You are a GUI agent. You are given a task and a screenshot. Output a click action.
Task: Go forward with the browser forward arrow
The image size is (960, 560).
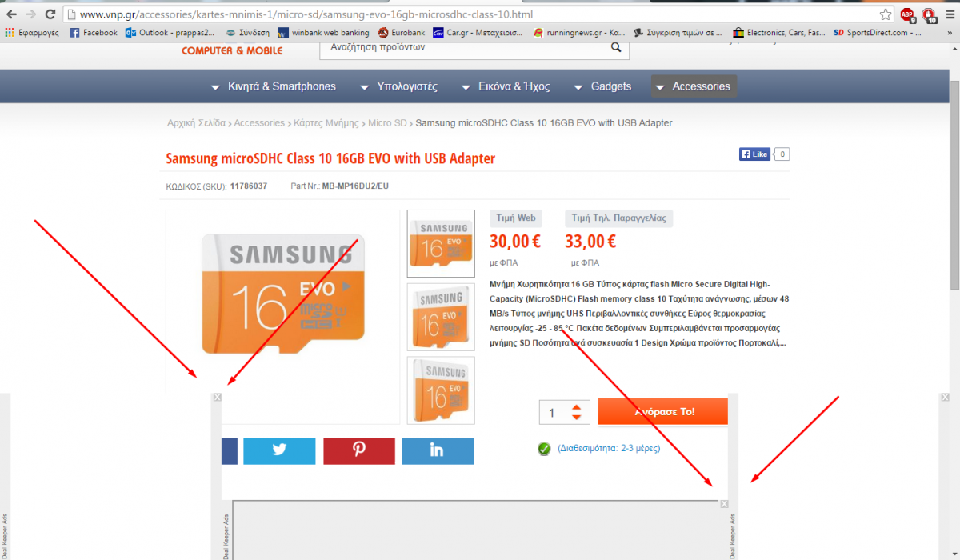click(x=30, y=14)
